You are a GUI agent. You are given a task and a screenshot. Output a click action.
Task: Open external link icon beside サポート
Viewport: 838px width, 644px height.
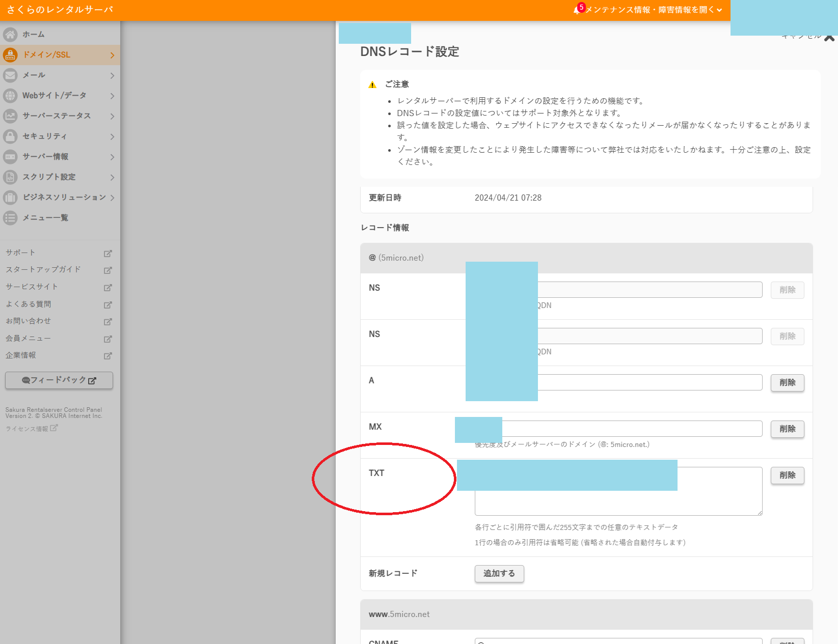[107, 254]
